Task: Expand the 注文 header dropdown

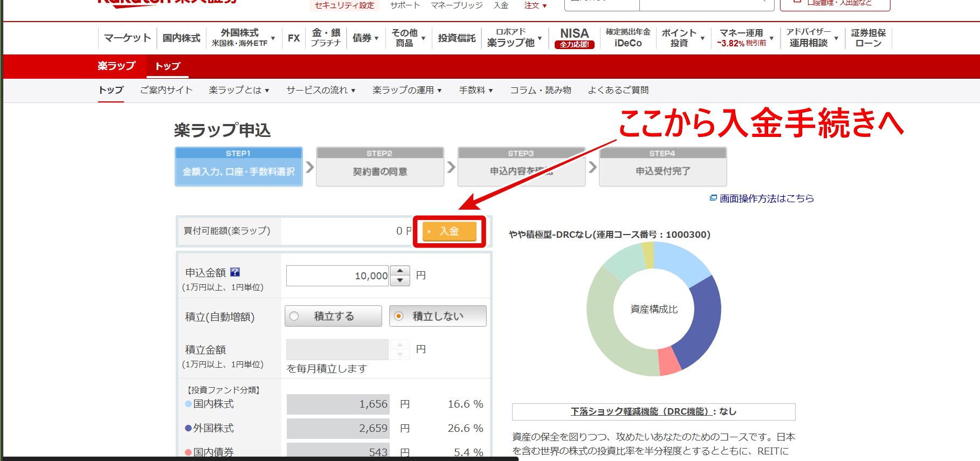Action: click(x=535, y=5)
